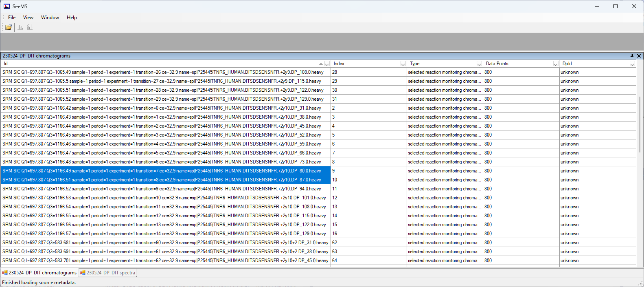The width and height of the screenshot is (644, 287).
Task: Open the Window menu
Action: click(50, 18)
